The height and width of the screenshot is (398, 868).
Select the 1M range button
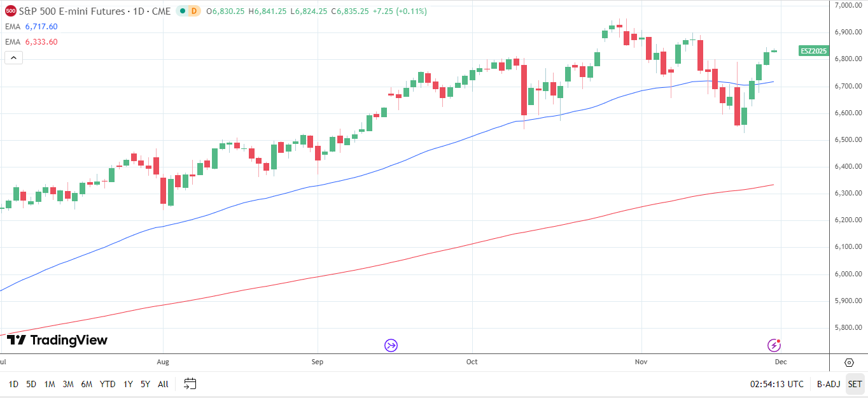48,384
